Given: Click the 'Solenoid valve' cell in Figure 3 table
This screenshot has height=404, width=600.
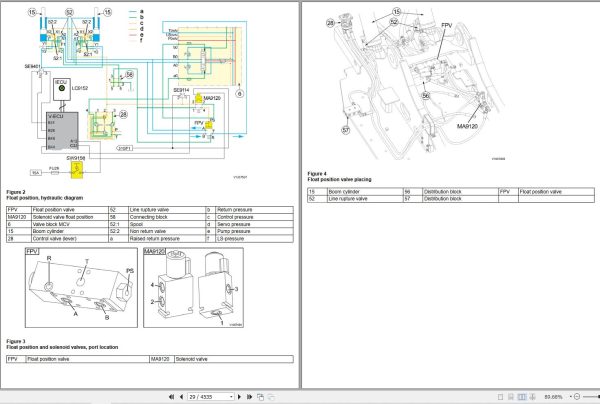Looking at the screenshot, I should point(234,359).
